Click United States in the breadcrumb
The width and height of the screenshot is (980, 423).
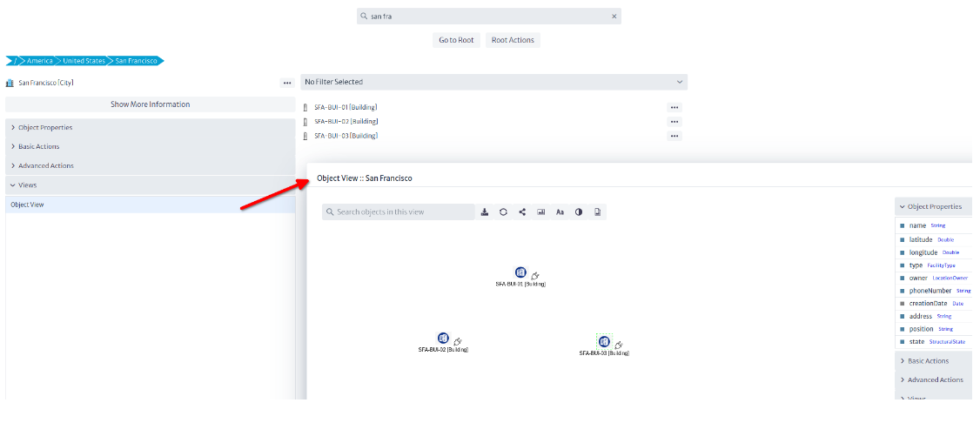tap(84, 61)
